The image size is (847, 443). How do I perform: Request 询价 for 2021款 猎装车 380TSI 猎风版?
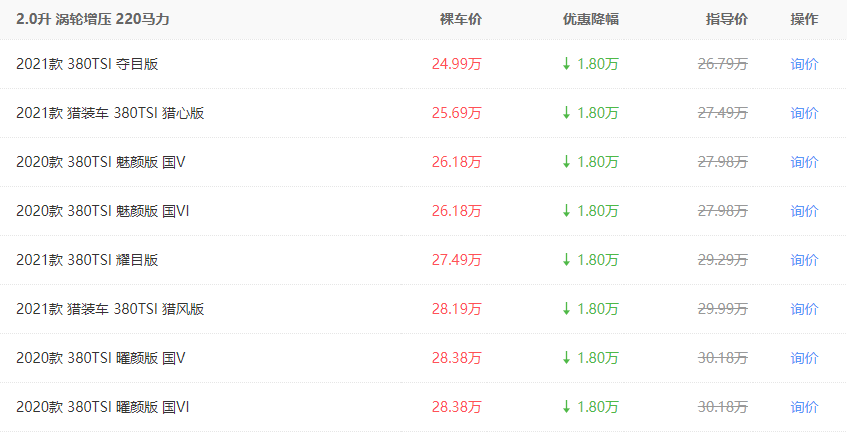(x=804, y=309)
